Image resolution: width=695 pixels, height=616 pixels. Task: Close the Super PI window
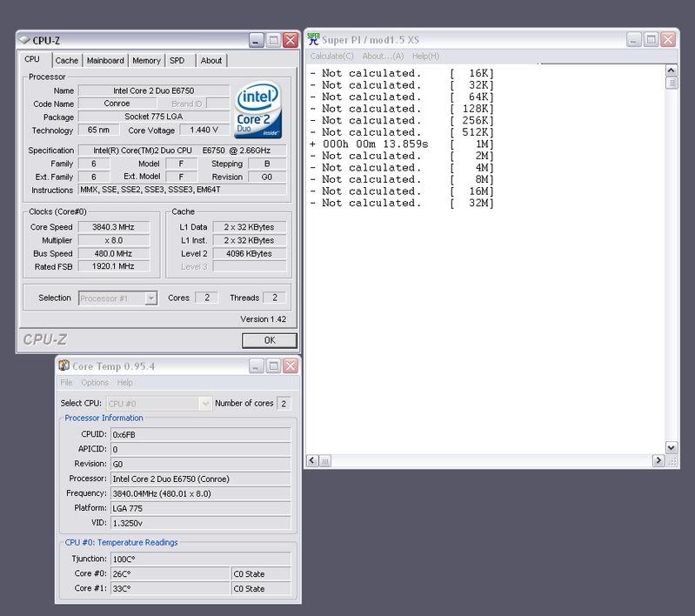[668, 39]
